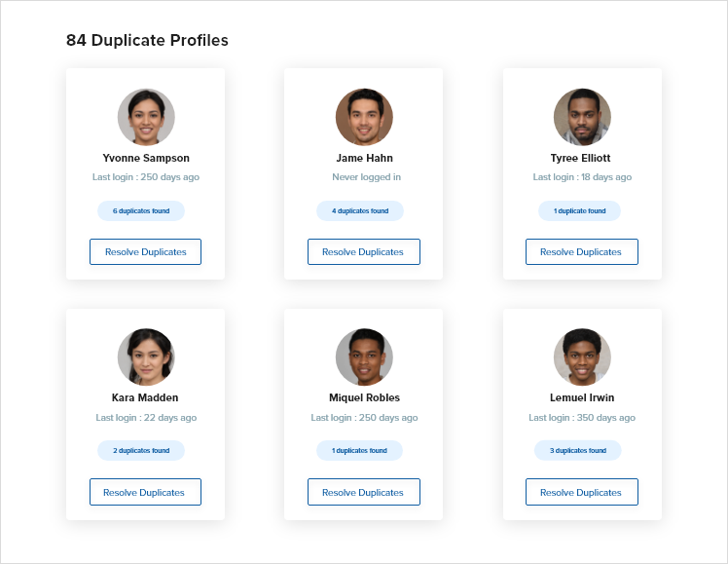Click Yvonne Sampson's profile photo

click(x=146, y=117)
